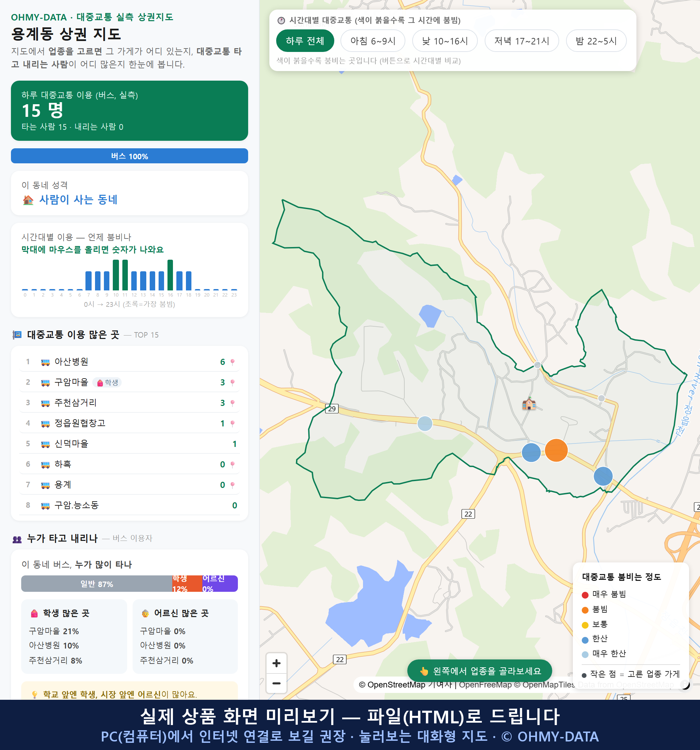Viewport: 700px width, 750px height.
Task: Click the 16시 green bar in hourly chart
Action: point(170,275)
